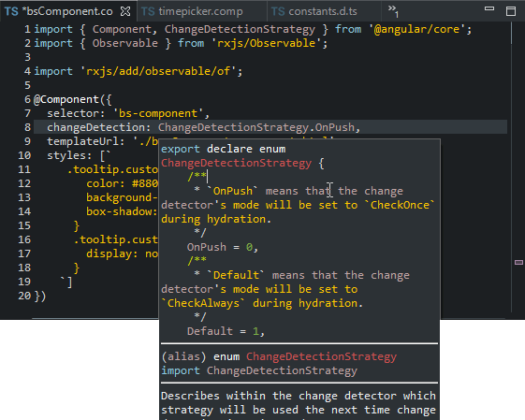Maximize the editor area
The width and height of the screenshot is (525, 420).
click(511, 11)
